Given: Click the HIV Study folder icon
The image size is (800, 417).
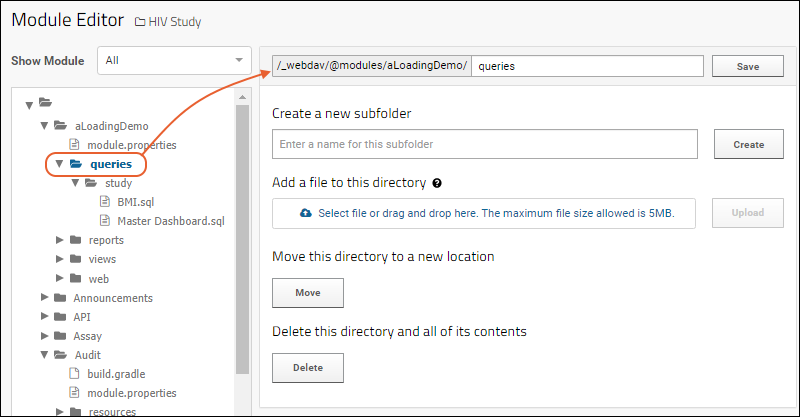Looking at the screenshot, I should click(x=139, y=22).
